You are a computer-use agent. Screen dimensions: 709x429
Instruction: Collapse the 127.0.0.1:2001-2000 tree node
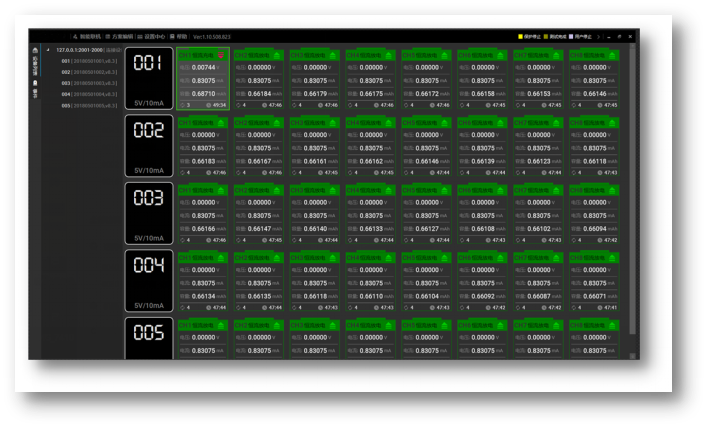point(48,50)
